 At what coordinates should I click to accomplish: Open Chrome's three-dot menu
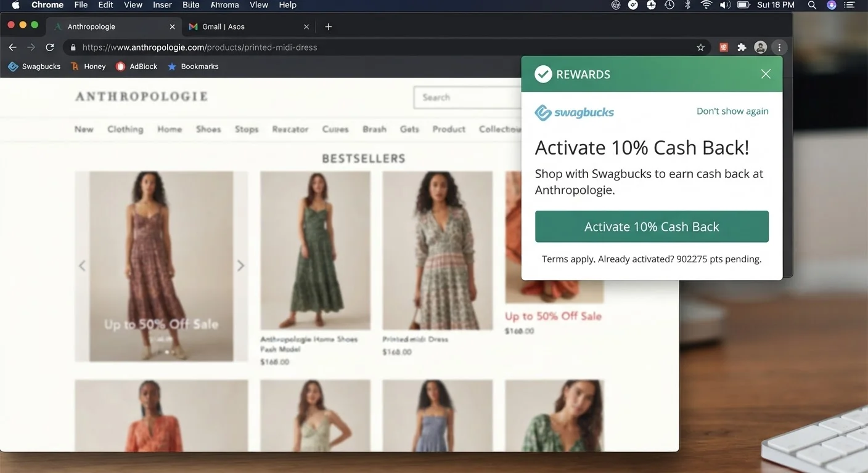click(779, 47)
